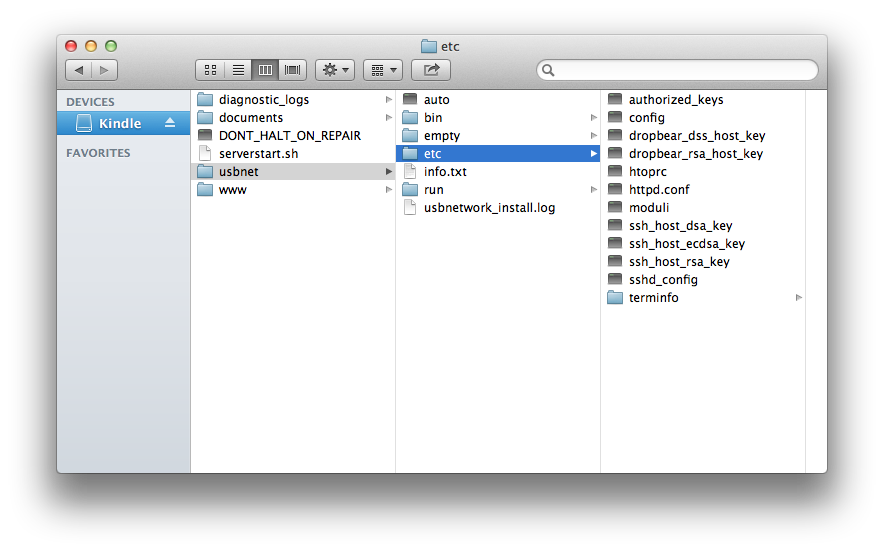Select the run folder
This screenshot has width=884, height=552.
pos(498,189)
